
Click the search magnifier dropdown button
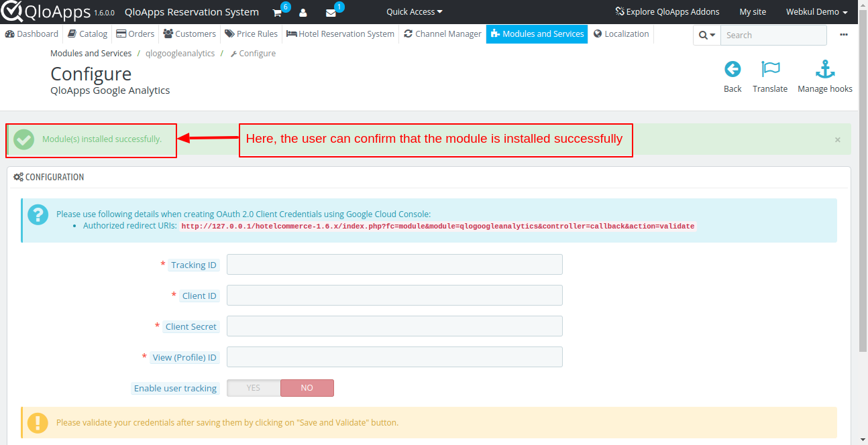click(707, 36)
